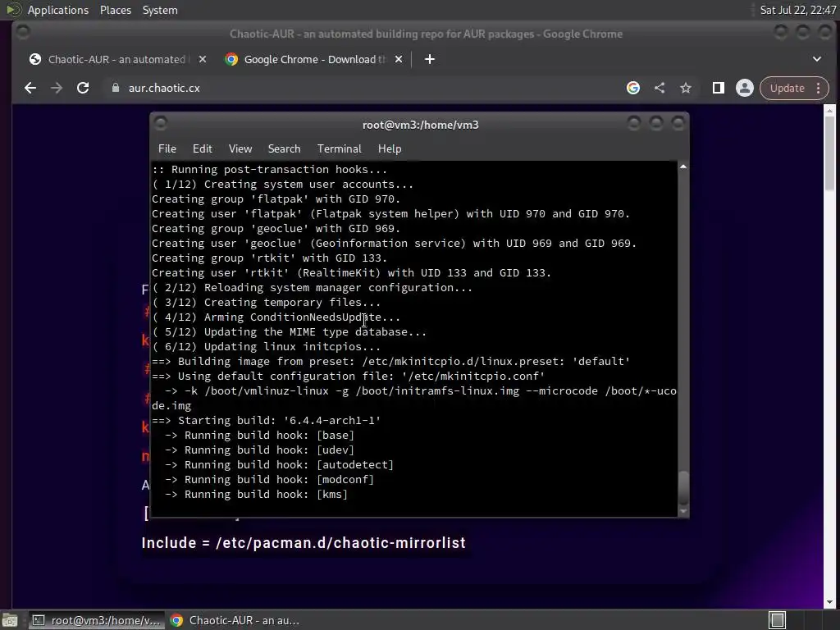Open the Chrome profile avatar
840x630 pixels.
coord(745,88)
